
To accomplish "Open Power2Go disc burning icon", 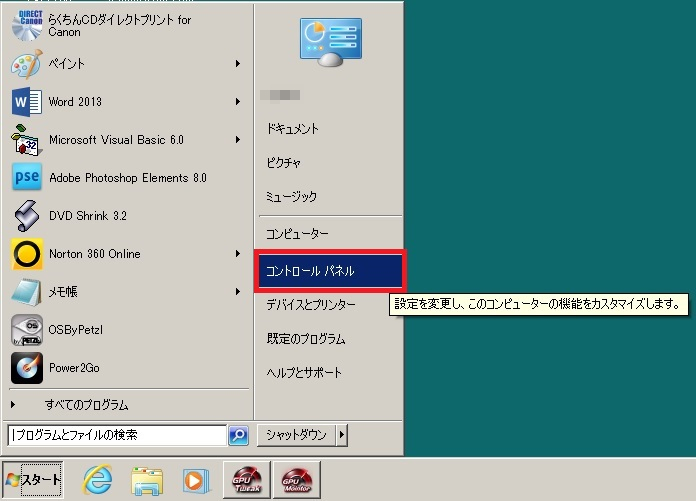I will coord(26,368).
